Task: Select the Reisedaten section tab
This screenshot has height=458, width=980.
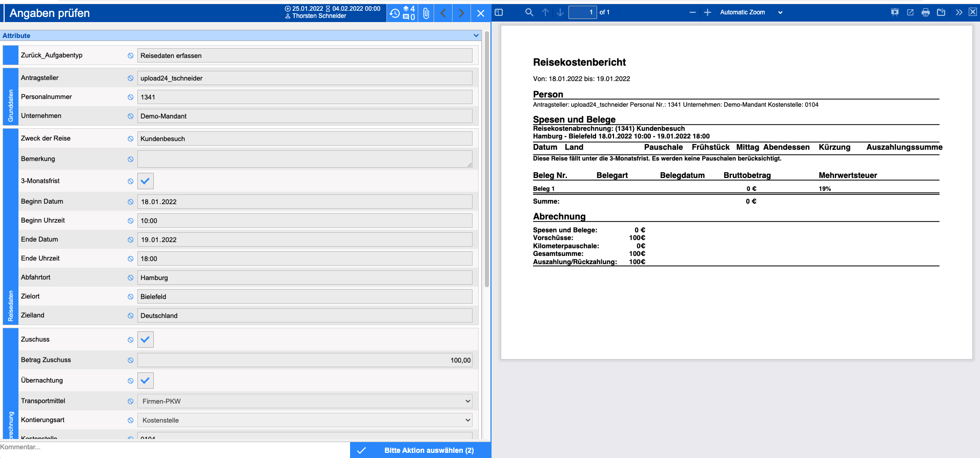Action: (11, 227)
